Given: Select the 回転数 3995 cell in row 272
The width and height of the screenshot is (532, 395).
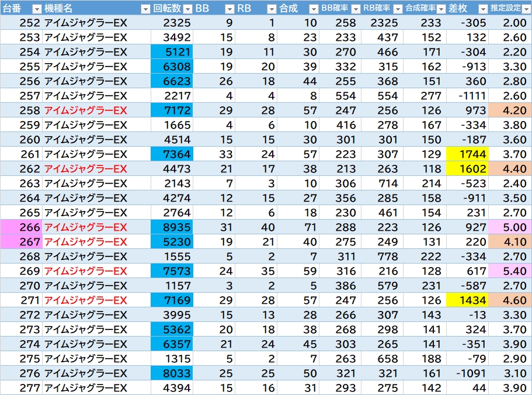Looking at the screenshot, I should (172, 314).
